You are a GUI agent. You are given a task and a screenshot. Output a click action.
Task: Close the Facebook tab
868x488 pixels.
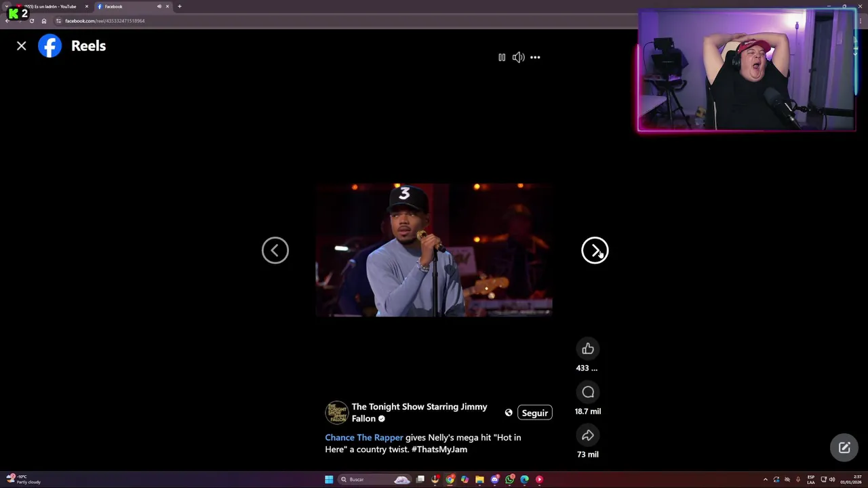167,7
